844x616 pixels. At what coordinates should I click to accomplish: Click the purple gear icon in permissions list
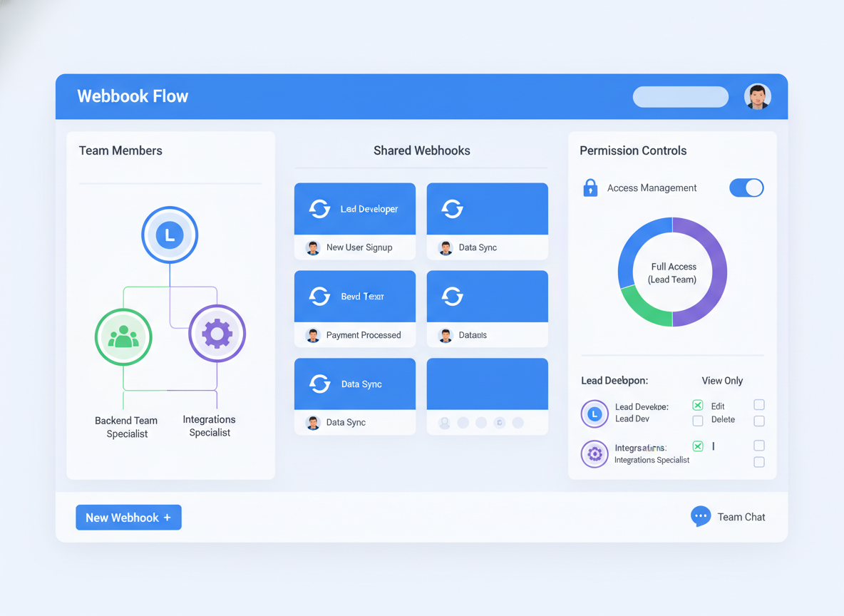click(x=595, y=453)
